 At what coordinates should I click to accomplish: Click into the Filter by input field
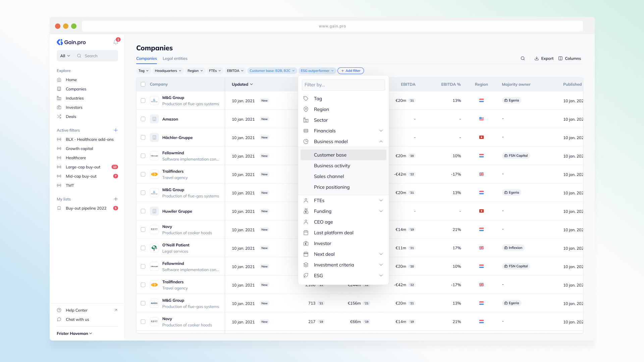pos(343,85)
